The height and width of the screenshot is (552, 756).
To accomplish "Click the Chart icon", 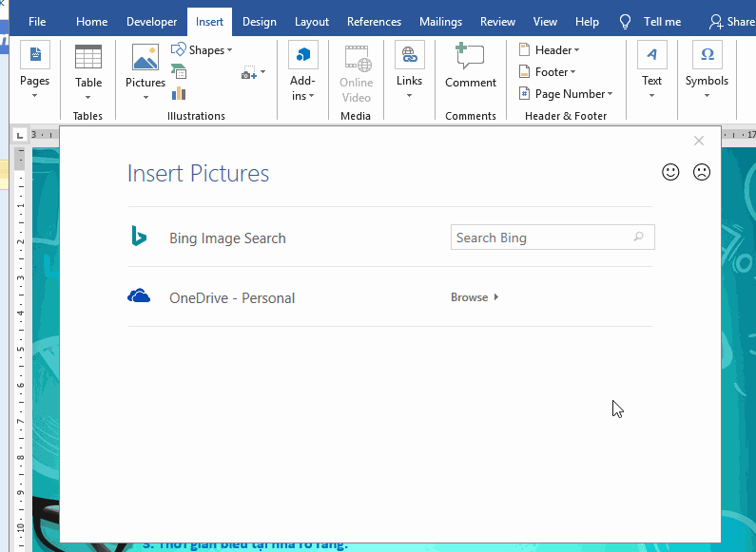I will point(179,93).
